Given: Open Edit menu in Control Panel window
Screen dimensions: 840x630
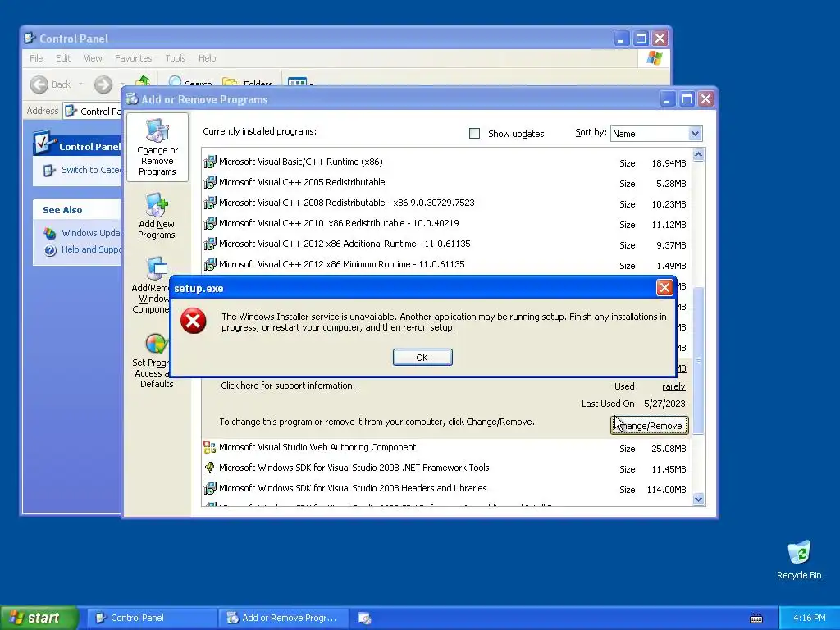Looking at the screenshot, I should 63,58.
